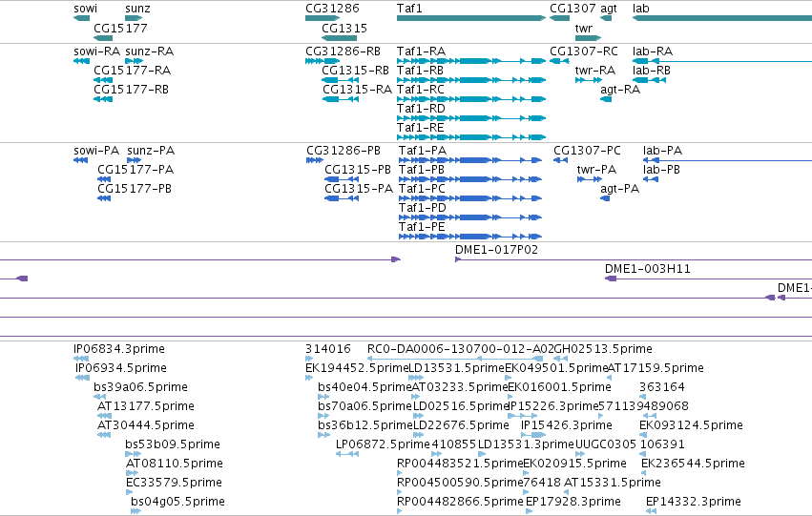Click the 'CG31286' gene label
Image resolution: width=812 pixels, height=516 pixels.
point(332,9)
